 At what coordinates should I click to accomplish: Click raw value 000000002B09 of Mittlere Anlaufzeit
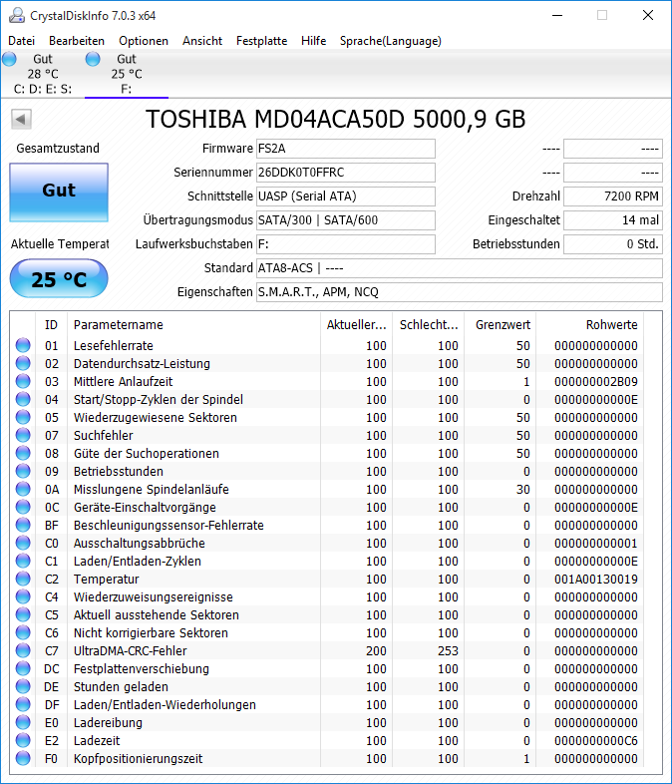(x=596, y=382)
